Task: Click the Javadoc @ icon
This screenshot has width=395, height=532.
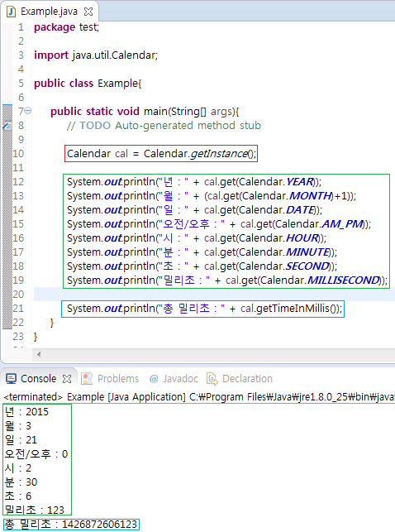Action: click(x=154, y=379)
